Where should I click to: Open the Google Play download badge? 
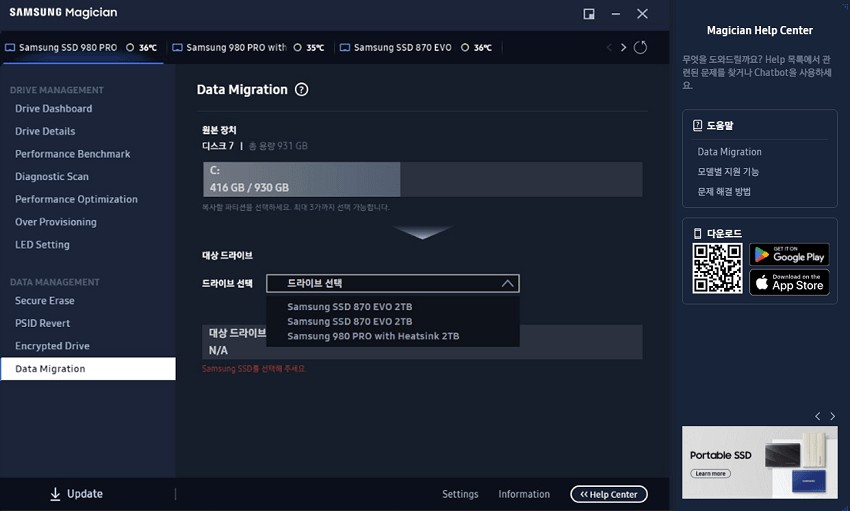tap(788, 254)
